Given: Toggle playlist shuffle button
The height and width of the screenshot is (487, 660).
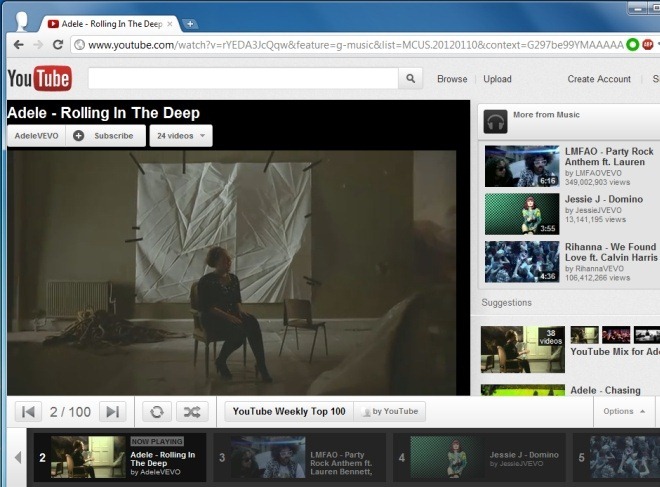Looking at the screenshot, I should (x=192, y=412).
